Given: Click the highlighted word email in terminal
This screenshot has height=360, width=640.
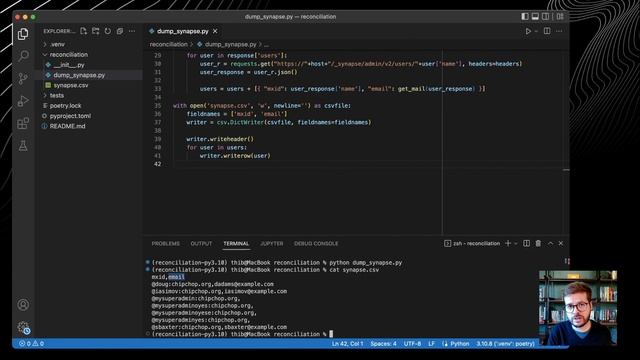Looking at the screenshot, I should (x=176, y=277).
